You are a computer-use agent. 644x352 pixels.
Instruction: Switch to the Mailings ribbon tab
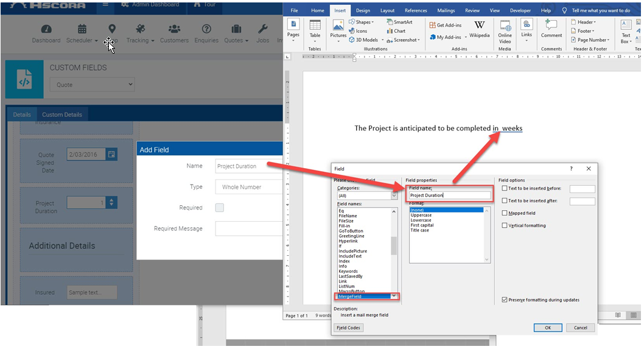point(446,11)
